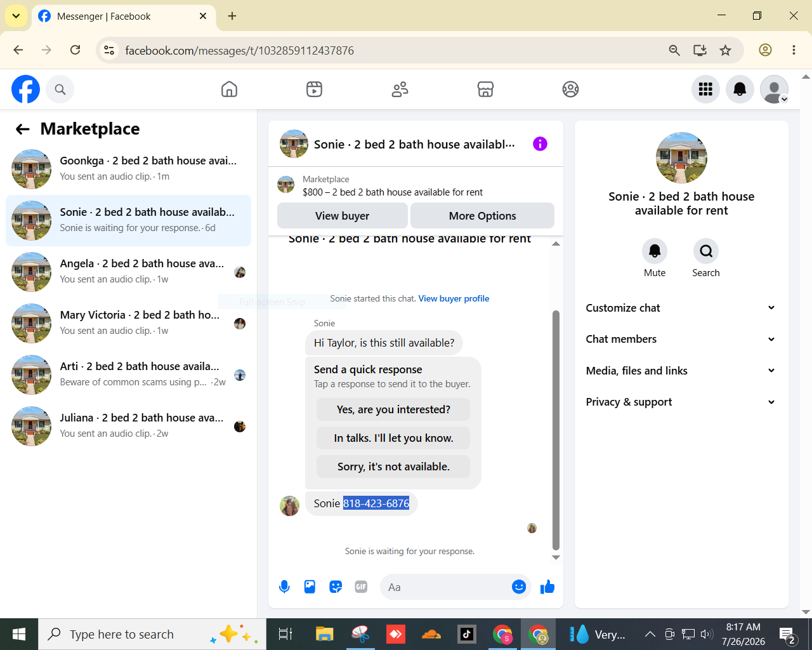This screenshot has width=812, height=650.
Task: Open TikTok app from taskbar
Action: [x=467, y=634]
